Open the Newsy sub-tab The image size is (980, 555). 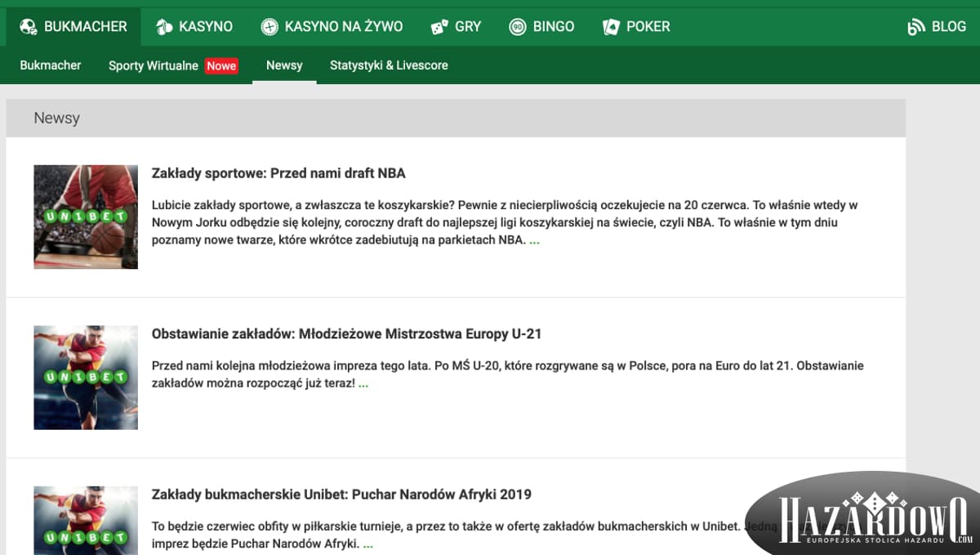click(x=284, y=65)
